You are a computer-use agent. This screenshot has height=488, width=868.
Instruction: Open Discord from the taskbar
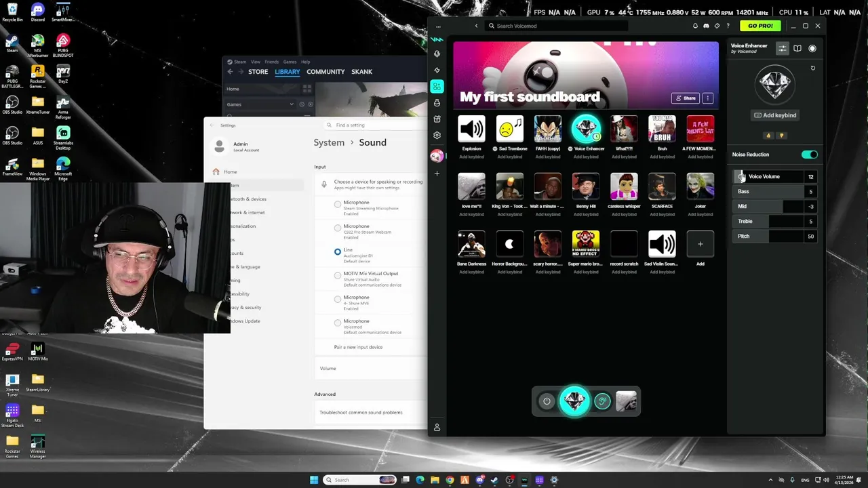pos(479,480)
